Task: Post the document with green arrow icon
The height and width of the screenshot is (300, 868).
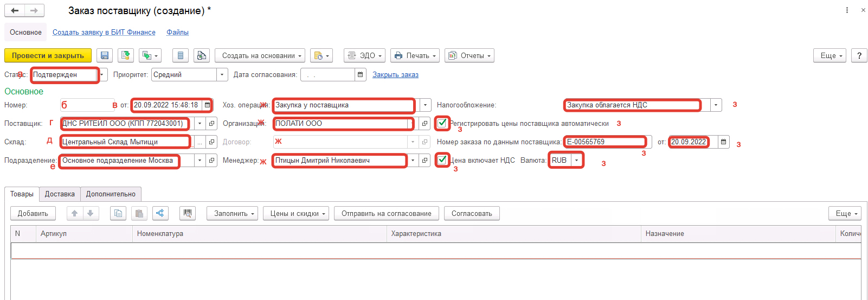Action: 126,55
